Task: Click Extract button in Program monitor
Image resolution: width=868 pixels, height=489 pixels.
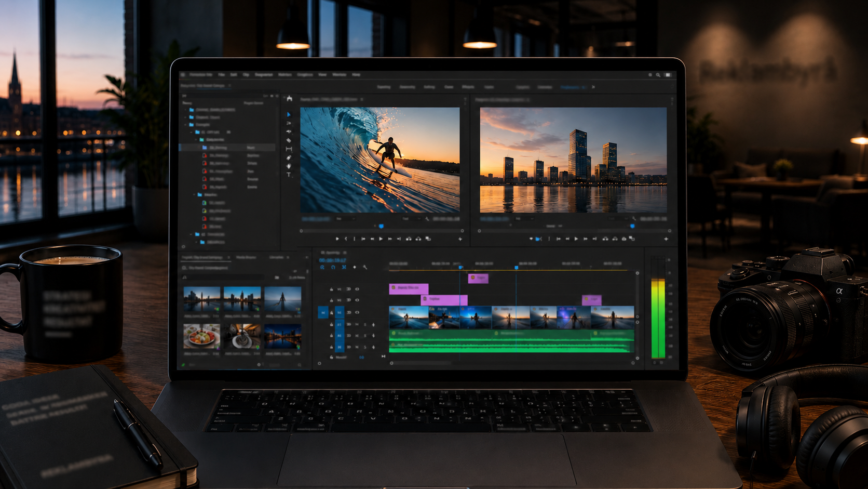Action: click(615, 239)
